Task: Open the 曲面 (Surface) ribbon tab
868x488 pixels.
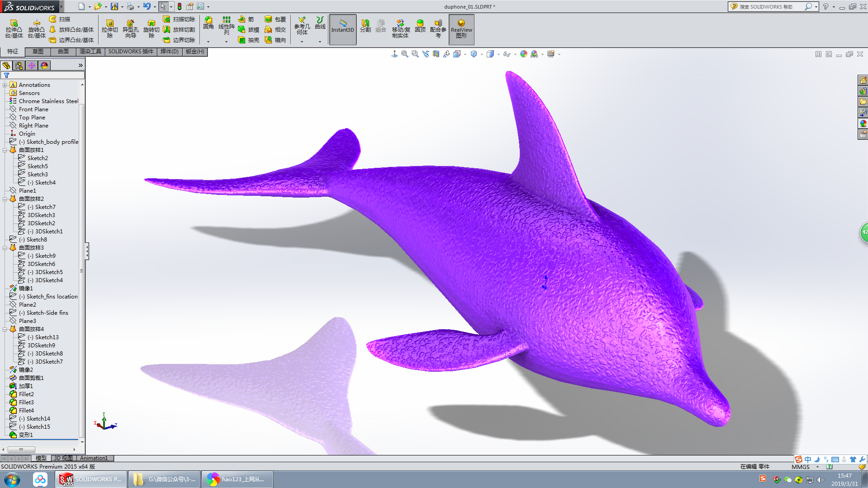Action: pos(63,52)
